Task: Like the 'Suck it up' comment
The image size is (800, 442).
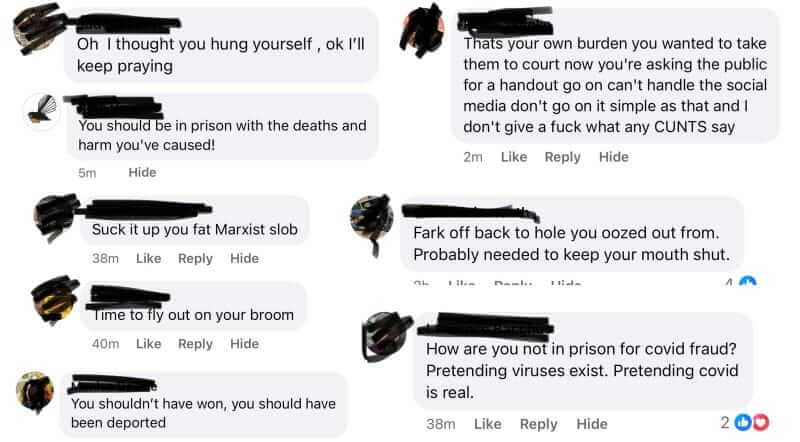Action: [x=148, y=258]
